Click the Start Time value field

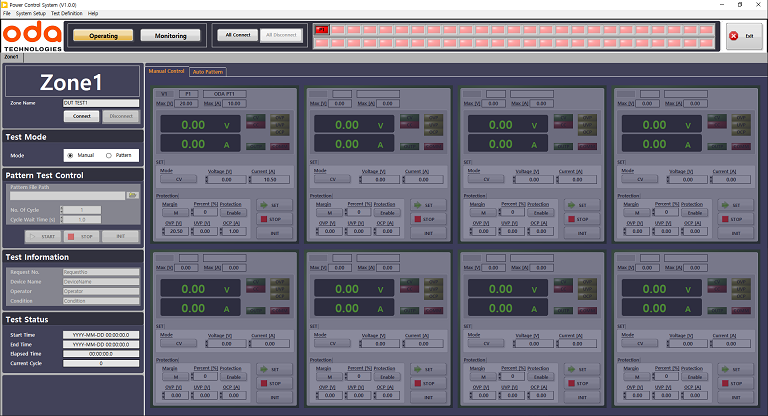[101, 335]
